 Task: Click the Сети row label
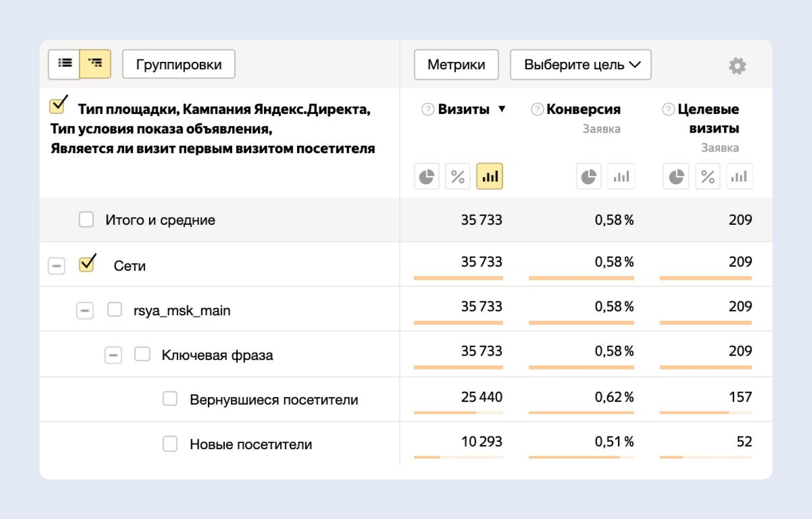pos(130,266)
